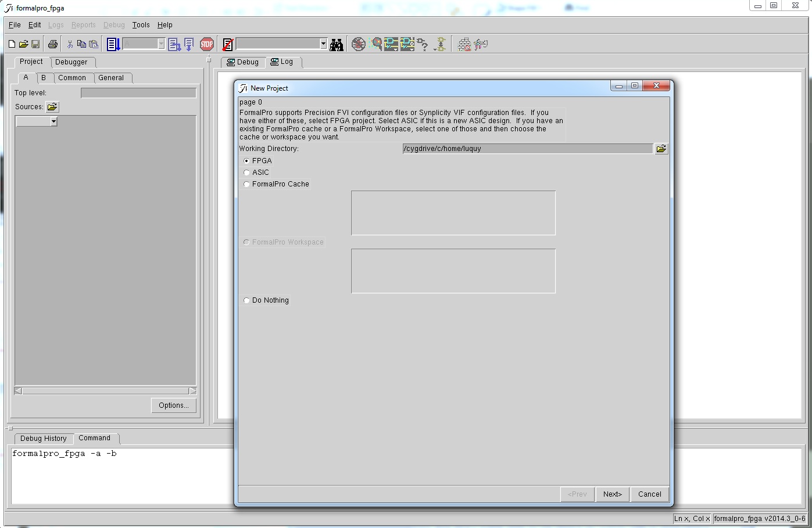Viewport: 812px width, 528px height.
Task: Open the Debug History tab
Action: pos(44,439)
